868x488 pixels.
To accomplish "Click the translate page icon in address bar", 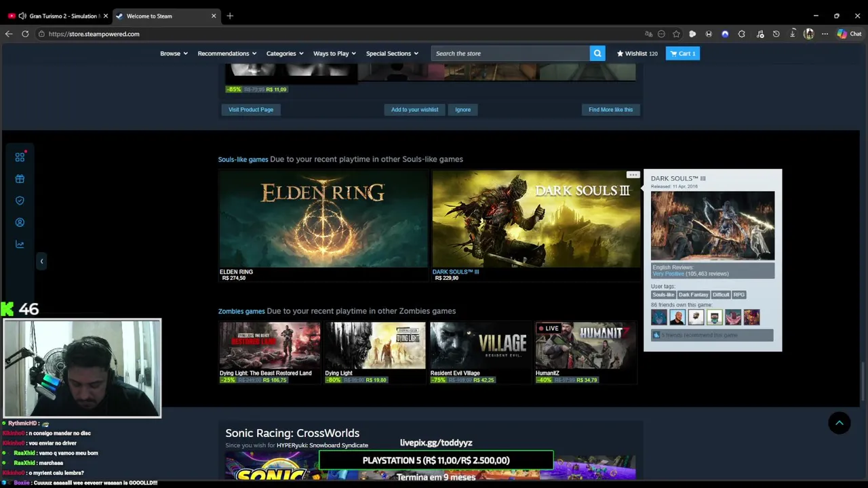I will coord(648,34).
